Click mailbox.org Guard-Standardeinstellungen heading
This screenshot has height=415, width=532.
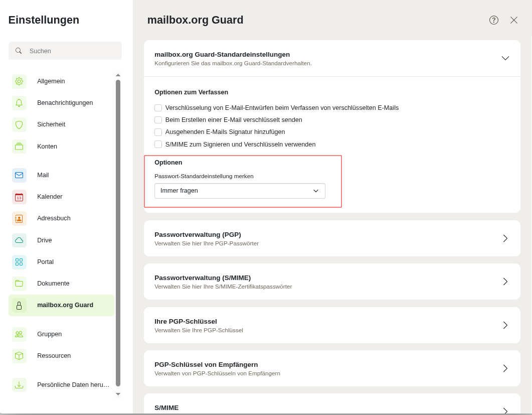[222, 54]
